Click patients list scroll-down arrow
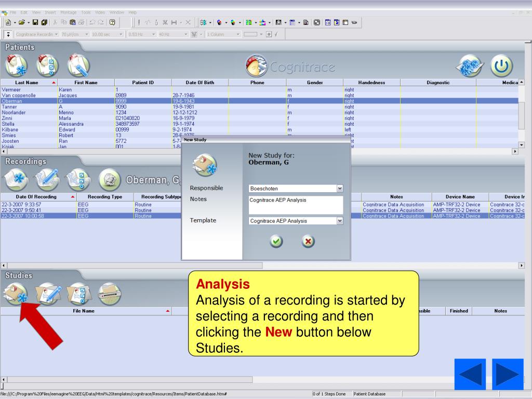Viewport: 532px width, 399px height. [x=522, y=145]
